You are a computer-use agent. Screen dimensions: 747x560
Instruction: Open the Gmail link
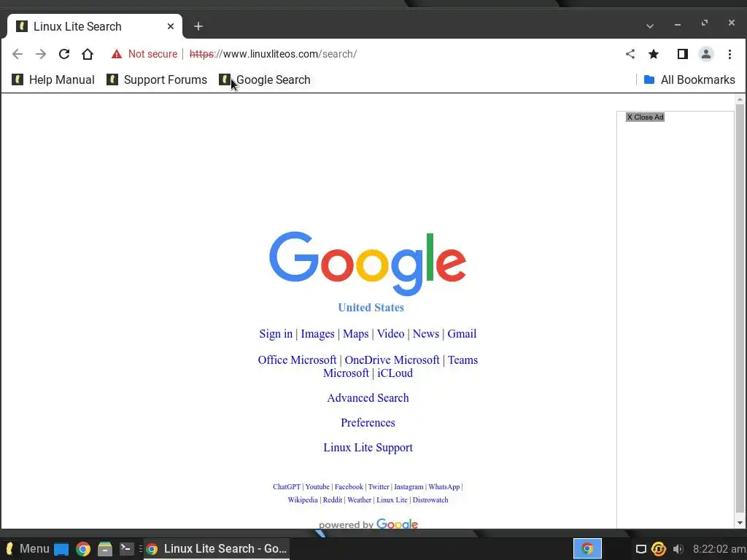coord(462,334)
